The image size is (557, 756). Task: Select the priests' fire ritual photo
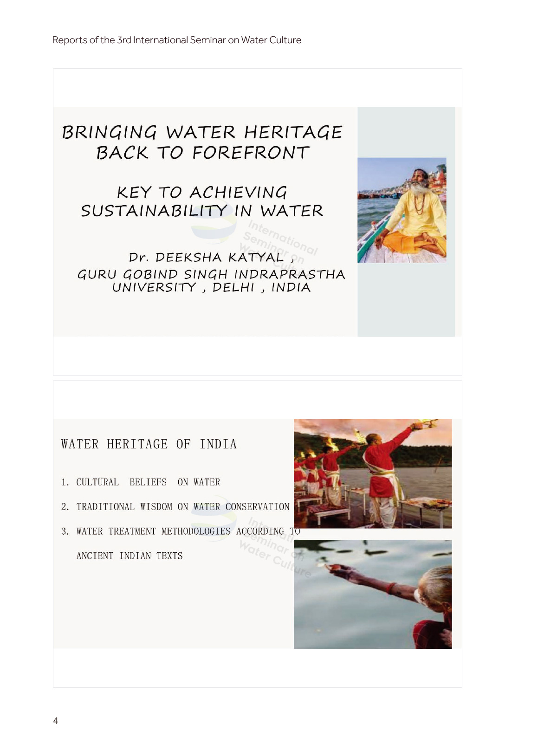(x=373, y=473)
